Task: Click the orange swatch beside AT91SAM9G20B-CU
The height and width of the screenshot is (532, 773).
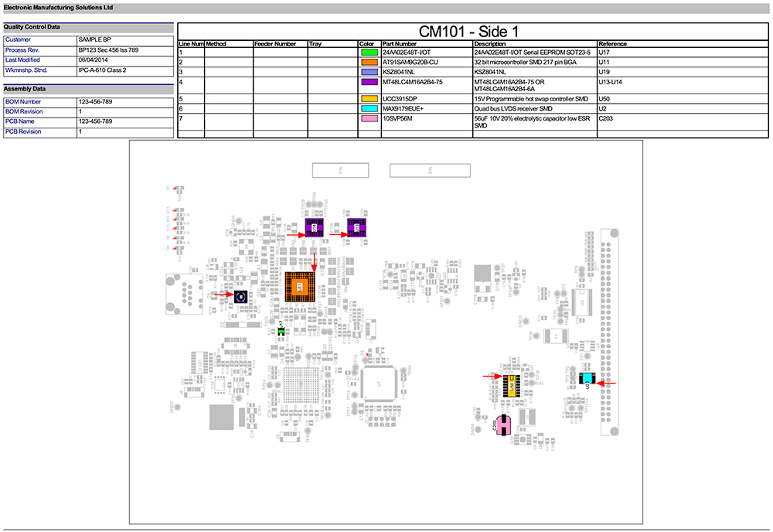Action: [369, 62]
